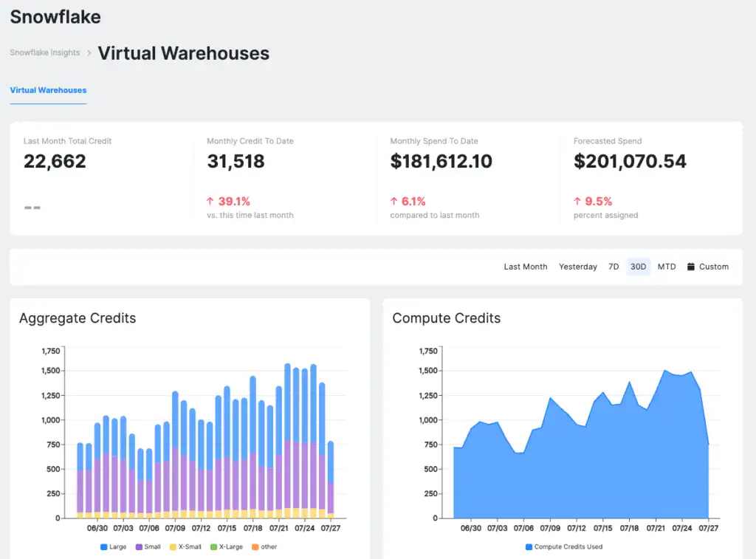
Task: Click the calendar icon beside Custom
Action: pos(691,267)
